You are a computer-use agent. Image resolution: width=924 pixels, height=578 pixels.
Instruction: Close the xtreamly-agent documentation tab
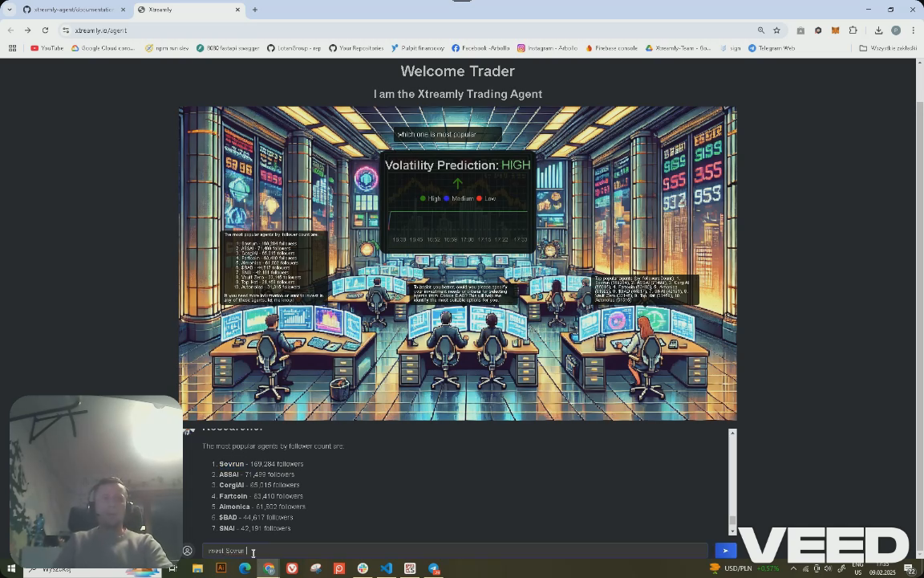(123, 10)
